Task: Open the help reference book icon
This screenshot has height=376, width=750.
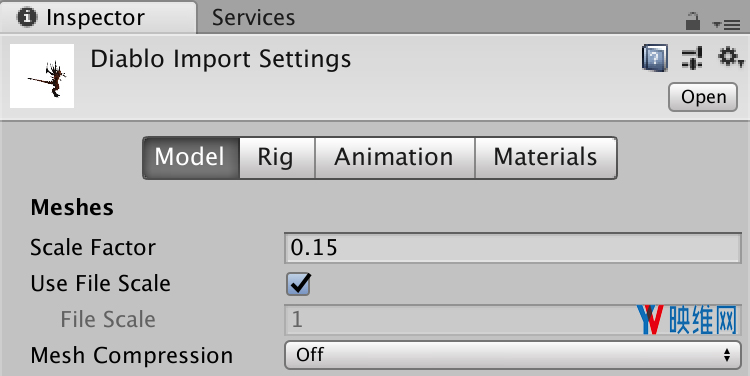Action: pos(655,58)
